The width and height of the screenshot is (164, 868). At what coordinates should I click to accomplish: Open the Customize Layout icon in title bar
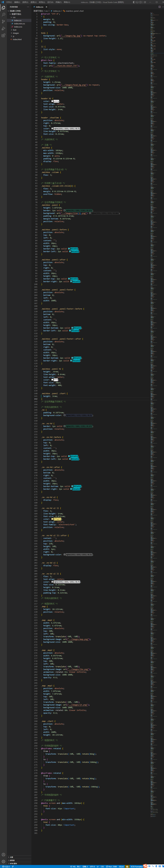(145, 2)
